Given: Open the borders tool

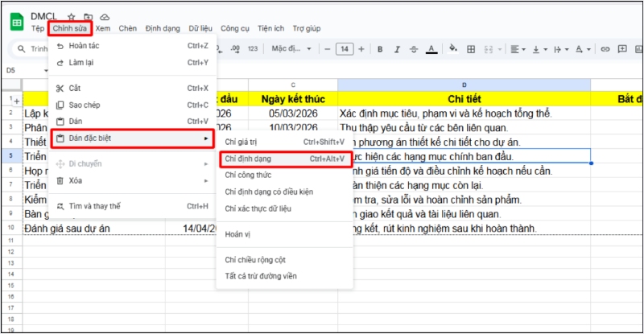Looking at the screenshot, I should pyautogui.click(x=471, y=49).
